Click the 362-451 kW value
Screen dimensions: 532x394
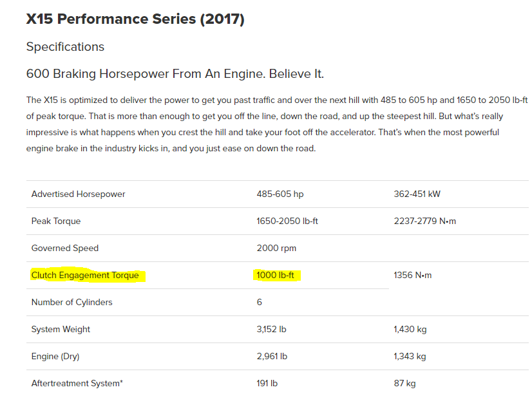click(417, 194)
